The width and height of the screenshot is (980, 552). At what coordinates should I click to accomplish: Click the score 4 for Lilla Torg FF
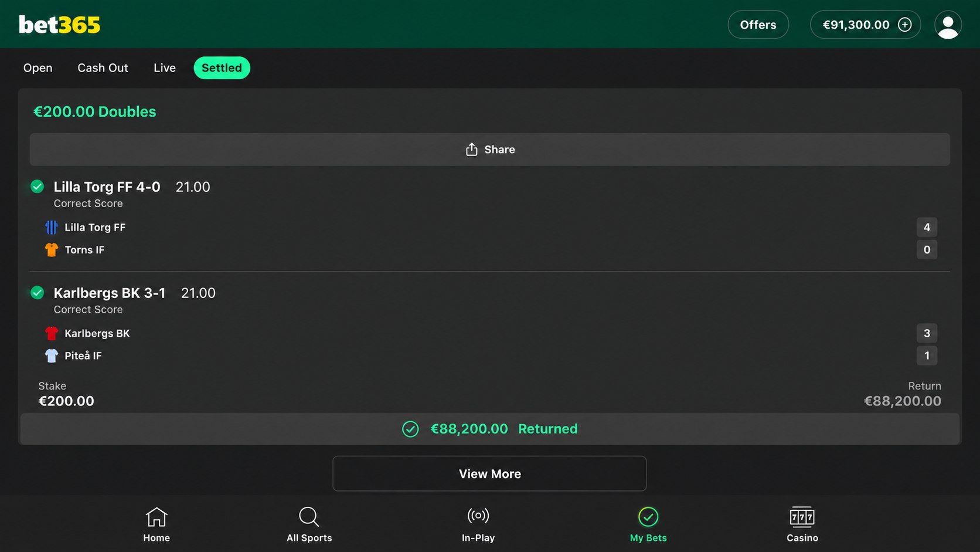[927, 227]
